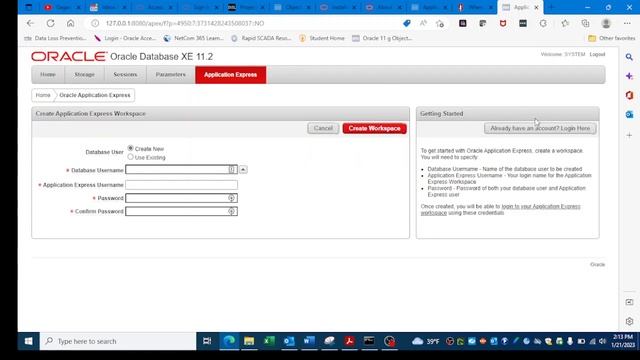Click the Windows taskbar search box
The width and height of the screenshot is (640, 360).
point(118,341)
